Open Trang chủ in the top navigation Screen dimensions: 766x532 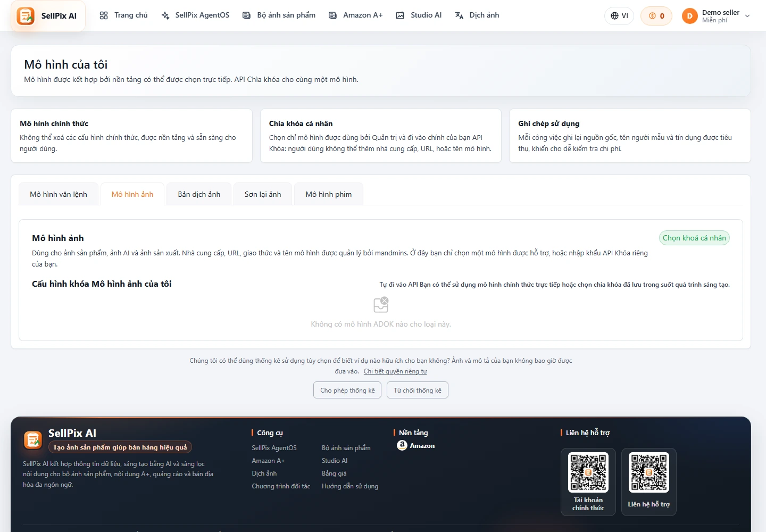click(123, 15)
